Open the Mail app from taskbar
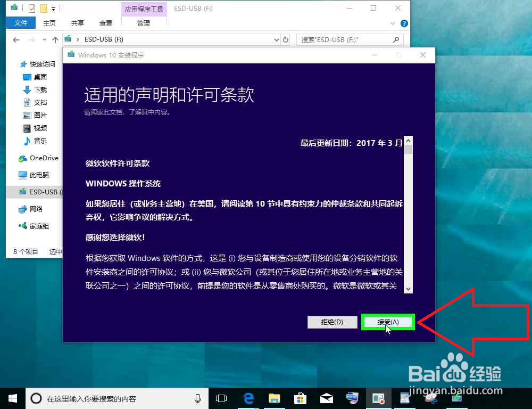The width and height of the screenshot is (532, 409). (x=326, y=398)
